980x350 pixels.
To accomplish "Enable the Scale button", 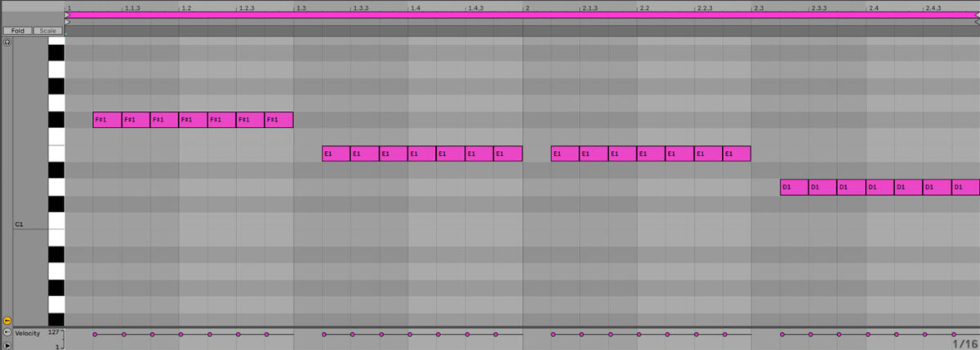I will point(48,30).
